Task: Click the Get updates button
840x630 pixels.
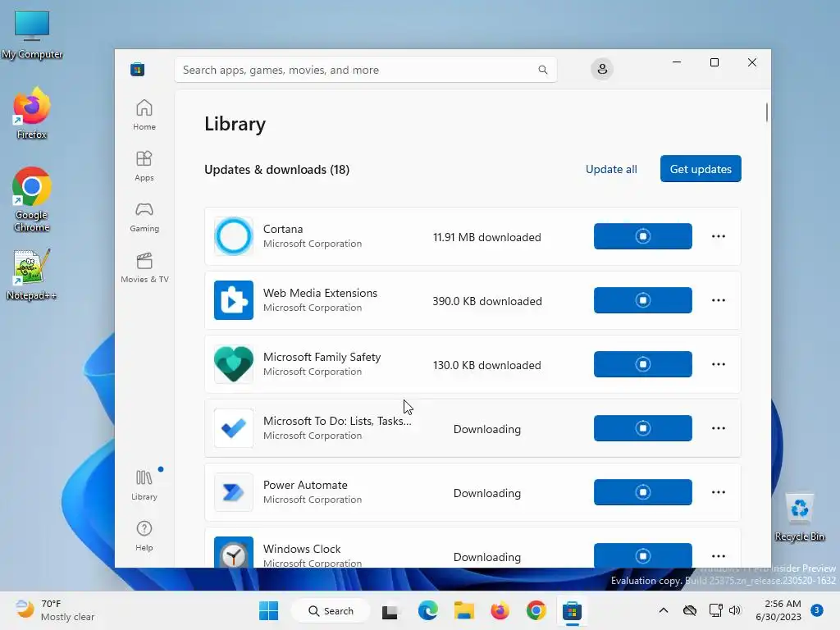Action: tap(701, 169)
